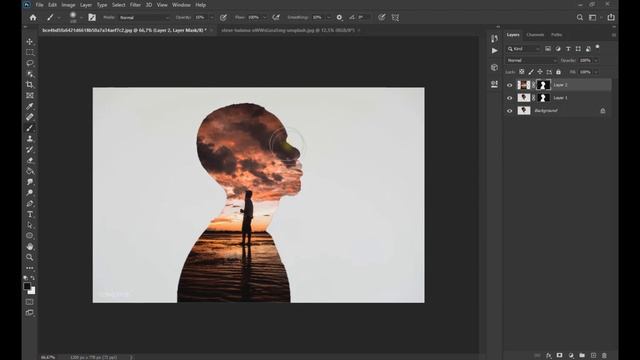Viewport: 640px width, 360px height.
Task: Select the Clone Stamp tool
Action: coord(30,139)
